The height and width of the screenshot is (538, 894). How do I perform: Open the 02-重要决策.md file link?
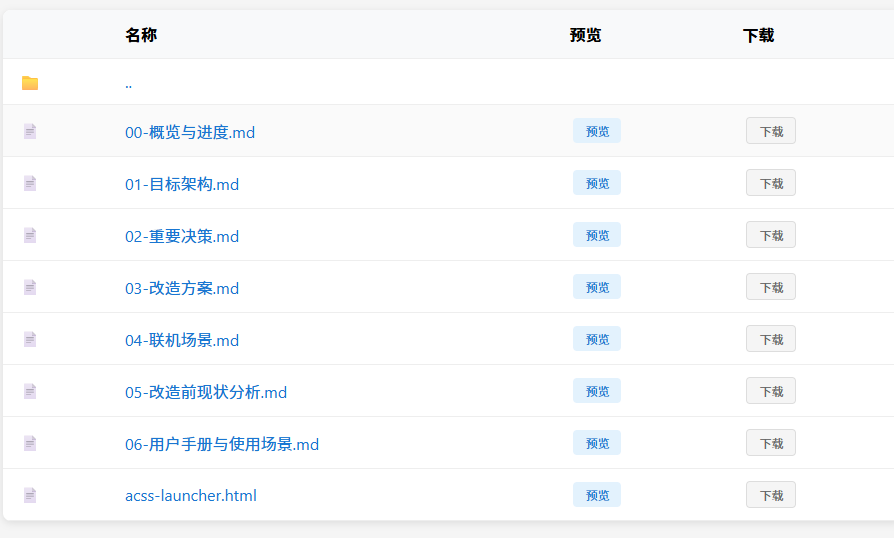[x=182, y=236]
